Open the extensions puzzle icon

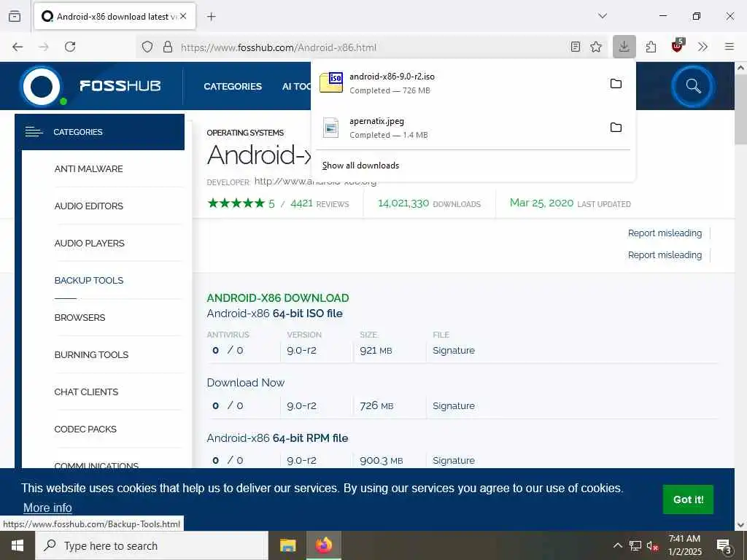coord(651,47)
